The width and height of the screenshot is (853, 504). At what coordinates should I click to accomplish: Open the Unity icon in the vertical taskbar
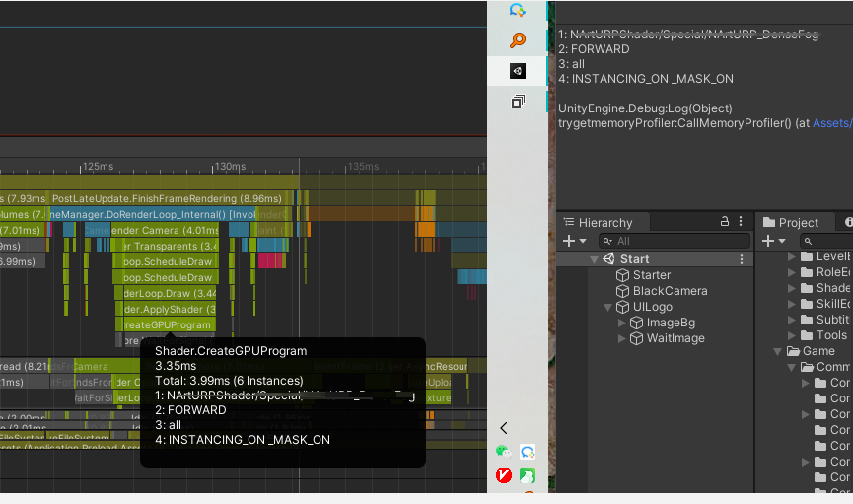coord(518,71)
